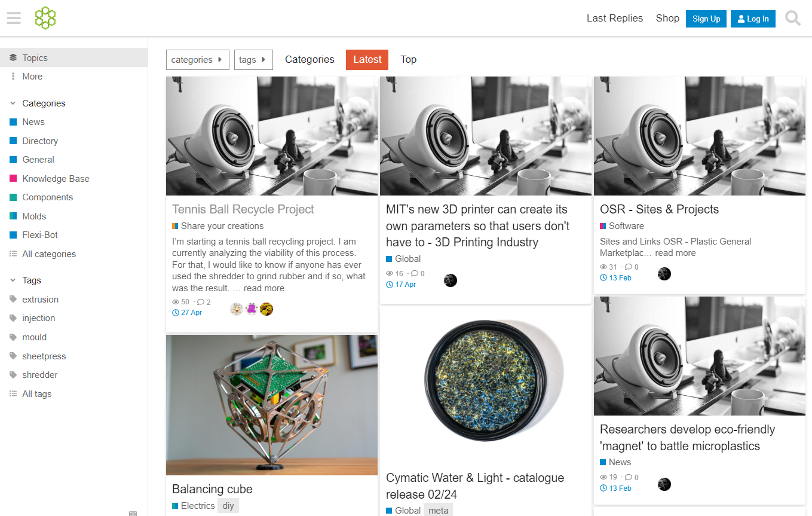Collapse the Tags sidebar section
The width and height of the screenshot is (812, 516).
click(13, 280)
